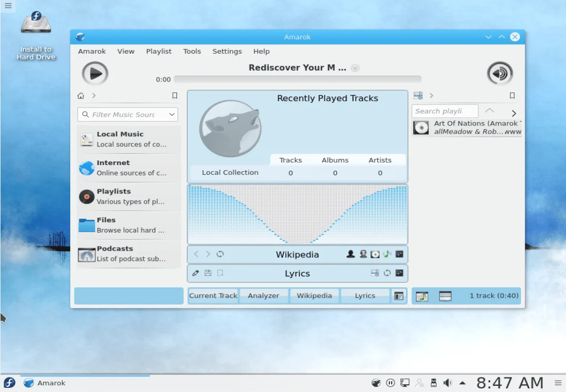Expand hidden system tray icons arrow

(x=462, y=383)
